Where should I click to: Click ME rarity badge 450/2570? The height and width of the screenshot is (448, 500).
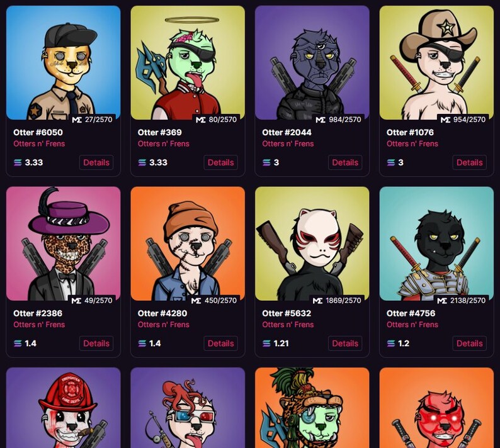(214, 300)
